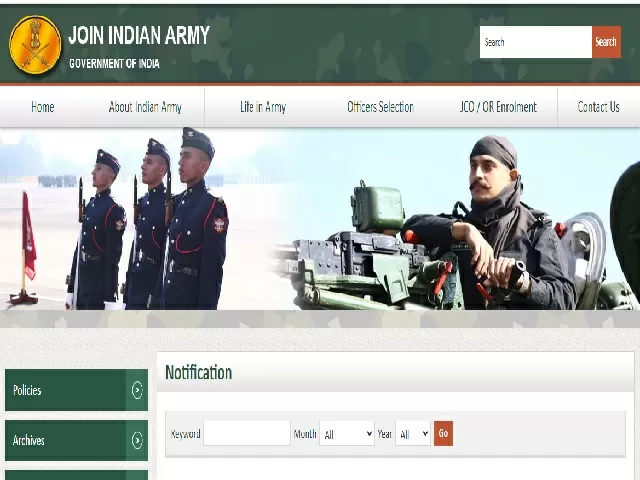
Task: Open Officers Selection menu
Action: 380,107
